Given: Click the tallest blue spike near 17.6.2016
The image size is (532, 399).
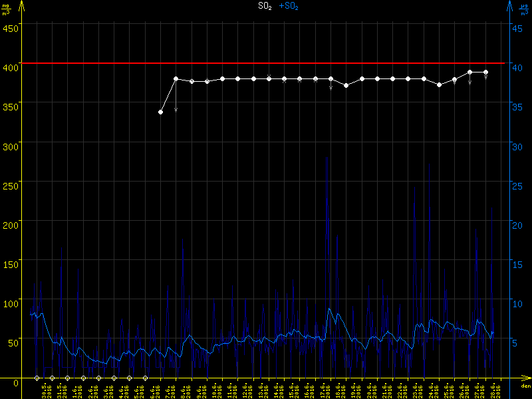Looking at the screenshot, I should 327,160.
